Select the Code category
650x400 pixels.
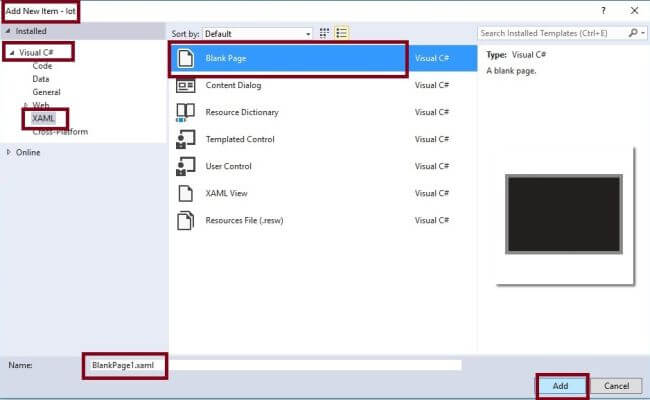(x=42, y=66)
